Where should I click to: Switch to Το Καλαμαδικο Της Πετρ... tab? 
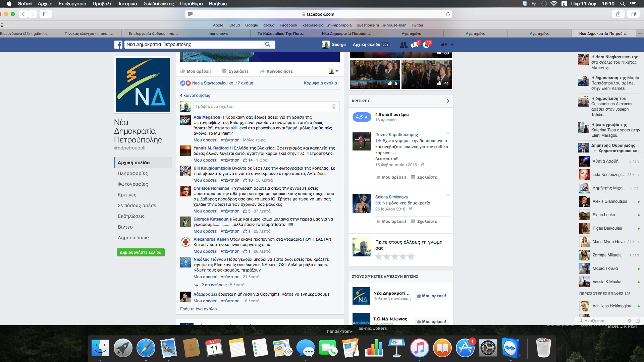[x=281, y=34]
